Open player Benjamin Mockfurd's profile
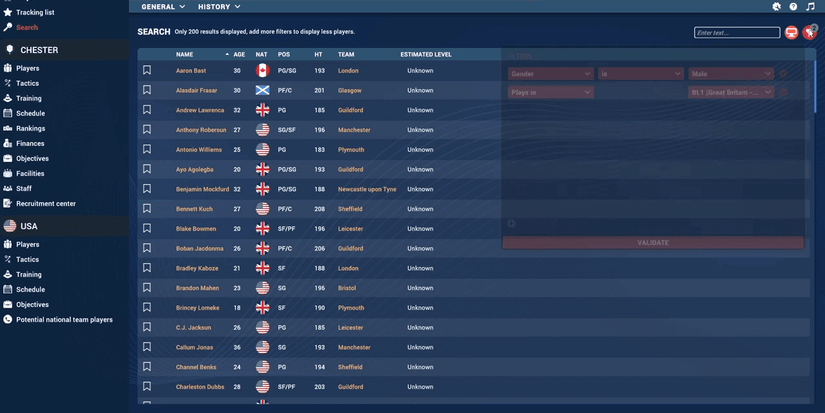The image size is (825, 413). click(x=202, y=189)
